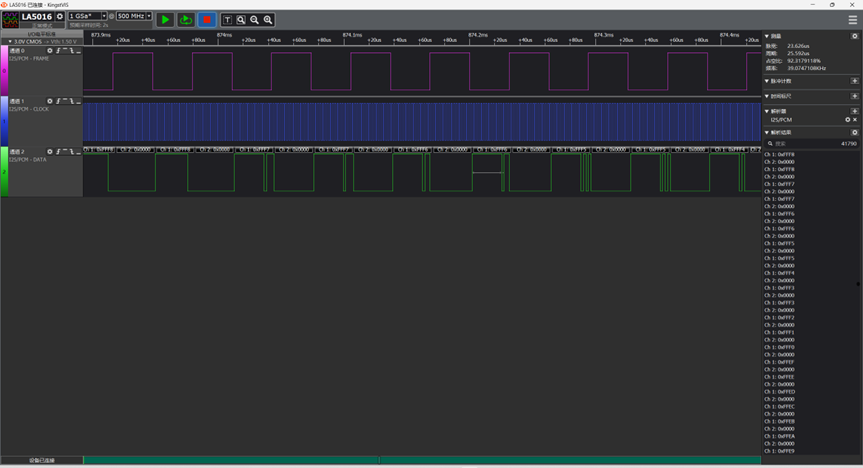Click green color bar of channel 2

(4, 172)
